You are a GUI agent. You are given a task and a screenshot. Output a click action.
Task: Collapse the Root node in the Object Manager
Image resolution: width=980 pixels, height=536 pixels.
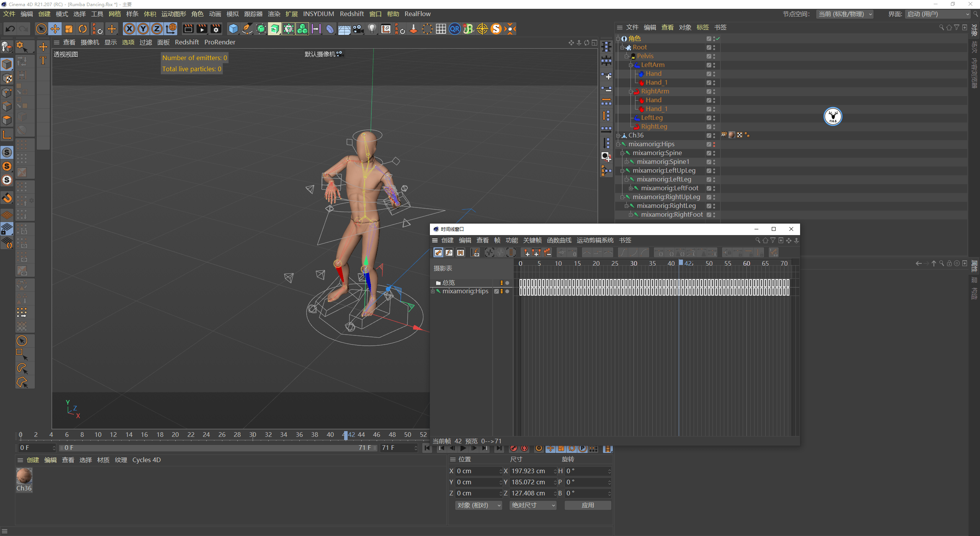click(622, 47)
